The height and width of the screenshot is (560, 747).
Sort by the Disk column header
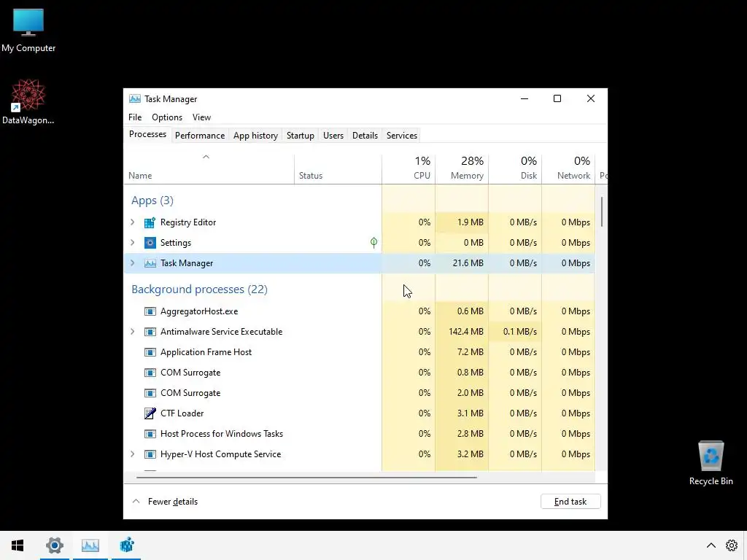tap(515, 169)
